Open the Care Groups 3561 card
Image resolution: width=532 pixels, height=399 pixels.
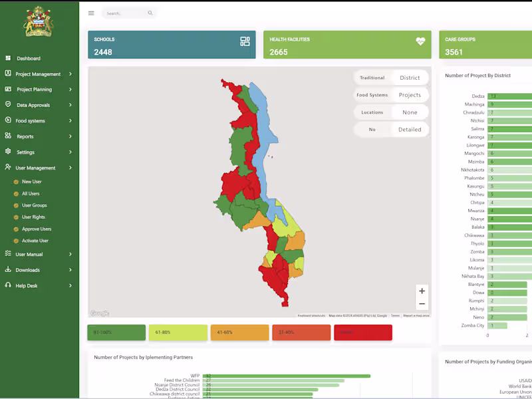point(485,45)
